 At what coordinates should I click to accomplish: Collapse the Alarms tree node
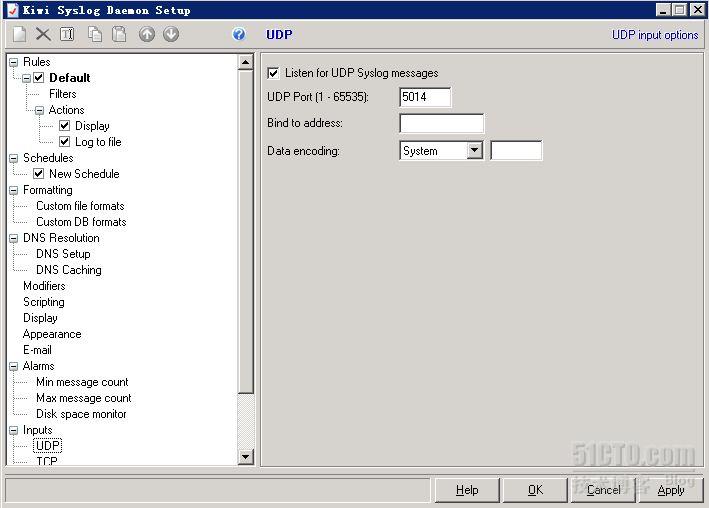click(x=14, y=366)
